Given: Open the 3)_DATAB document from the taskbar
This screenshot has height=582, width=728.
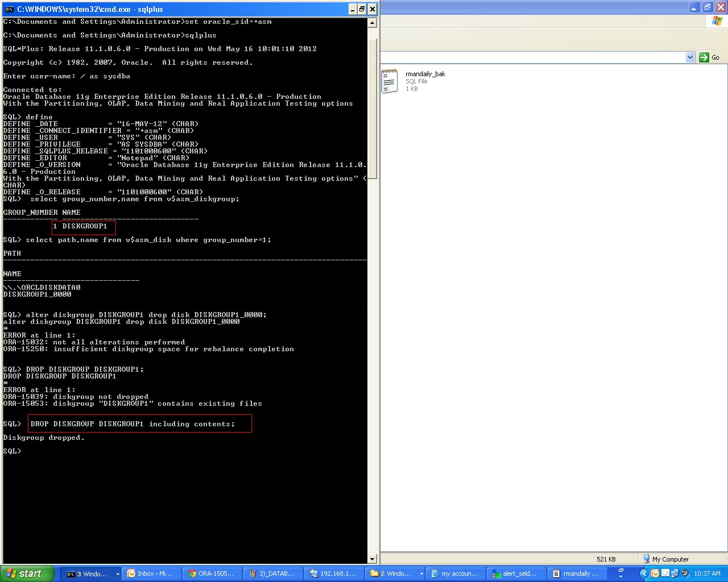Looking at the screenshot, I should 272,573.
